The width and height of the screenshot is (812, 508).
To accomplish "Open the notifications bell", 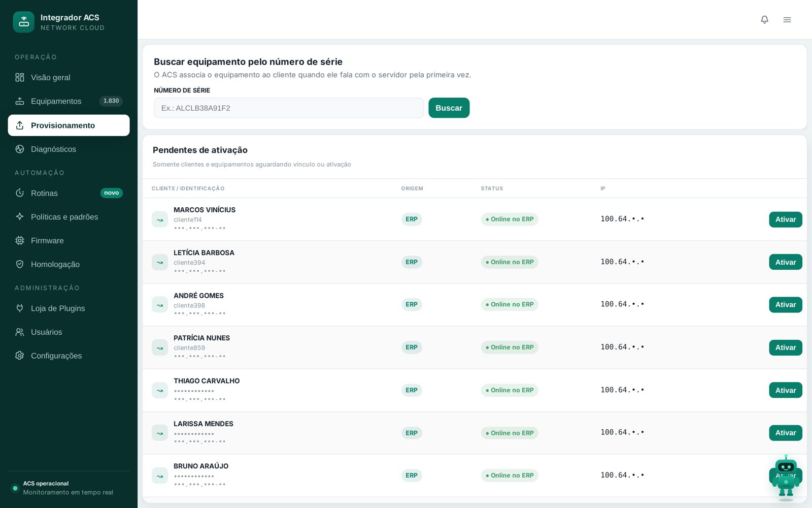I will coord(764,19).
